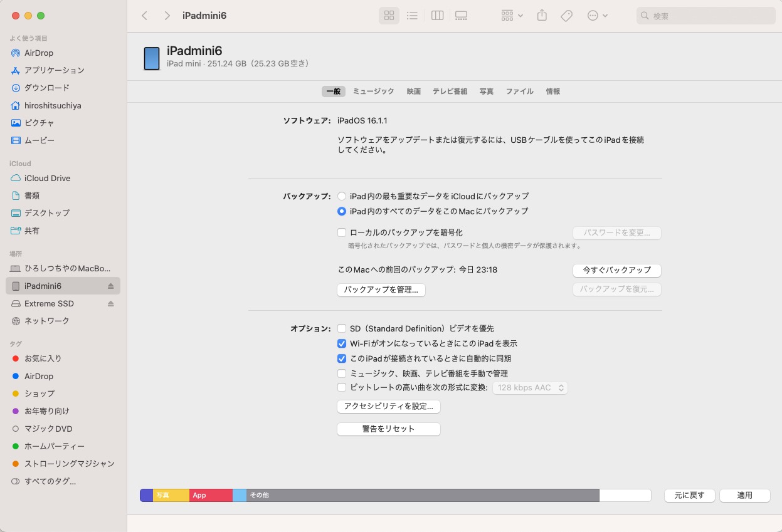
Task: Select iCloud backup radio option
Action: click(x=342, y=196)
